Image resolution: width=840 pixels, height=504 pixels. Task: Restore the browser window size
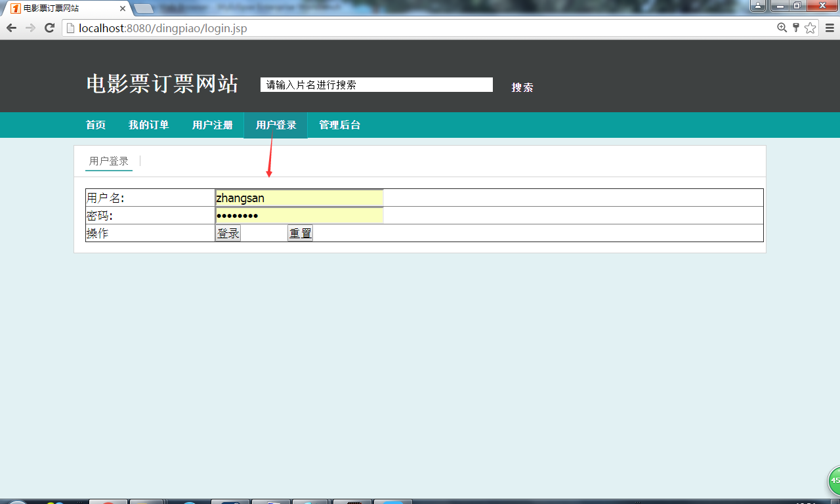(797, 6)
